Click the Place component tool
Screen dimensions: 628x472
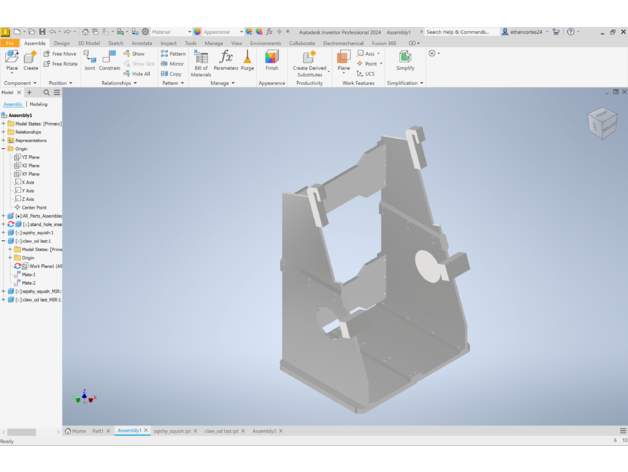12,61
